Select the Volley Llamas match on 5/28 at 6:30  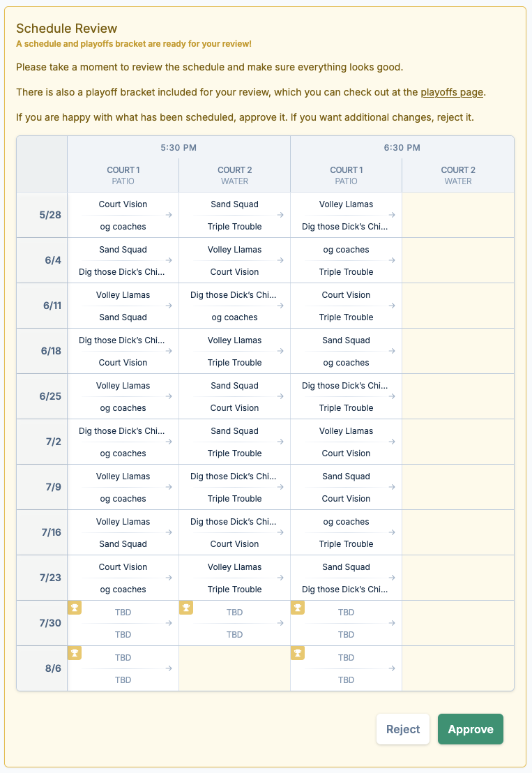point(346,215)
